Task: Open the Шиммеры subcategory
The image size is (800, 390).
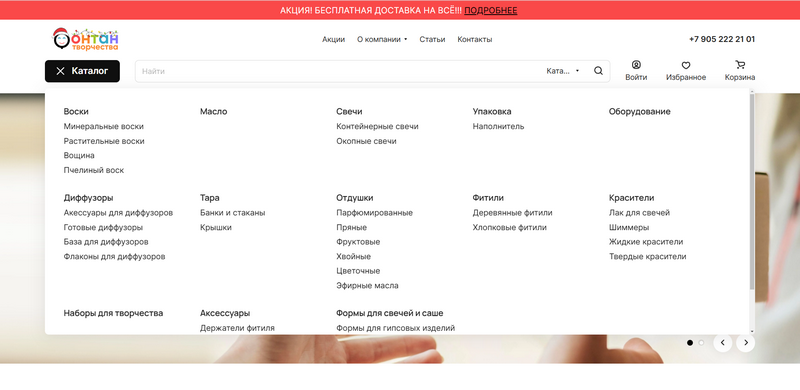Action: coord(629,227)
